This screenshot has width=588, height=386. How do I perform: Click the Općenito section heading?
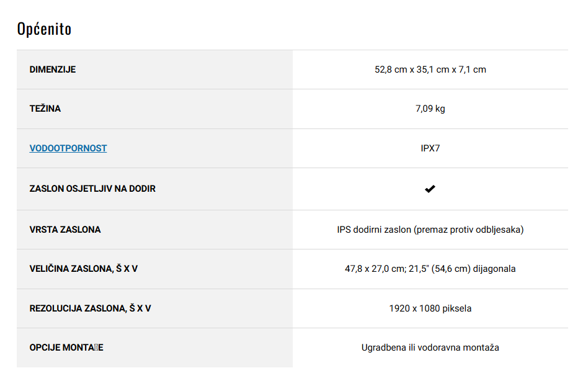pos(44,29)
